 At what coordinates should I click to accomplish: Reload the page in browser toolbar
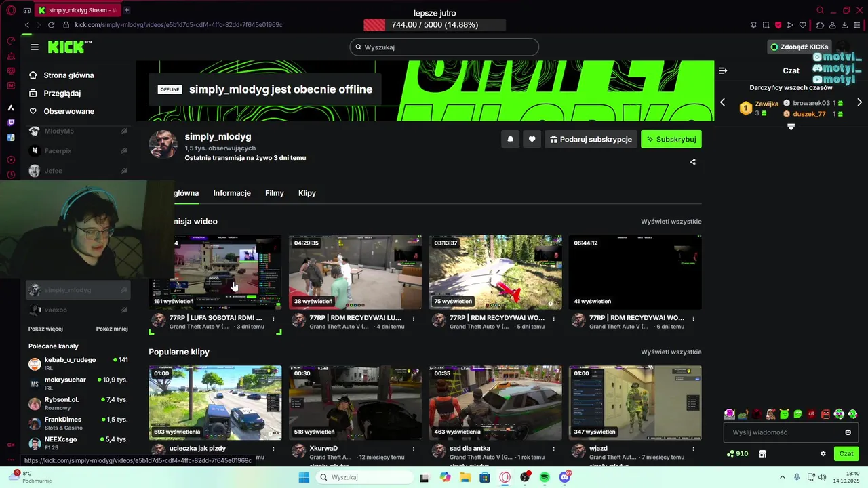coord(51,25)
